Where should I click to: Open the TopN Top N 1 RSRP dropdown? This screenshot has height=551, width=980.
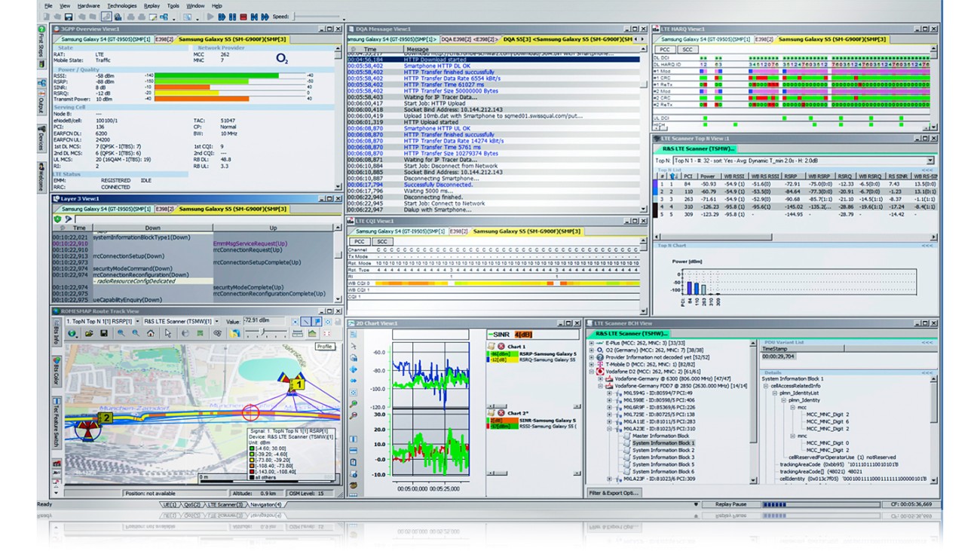(138, 321)
